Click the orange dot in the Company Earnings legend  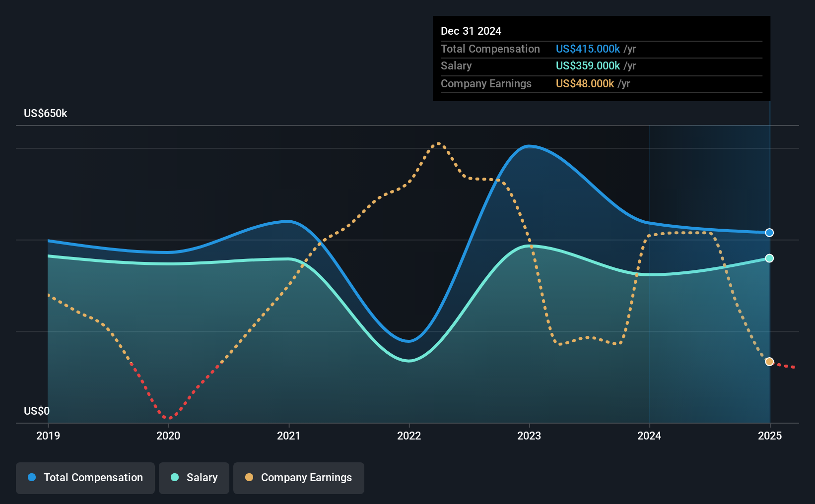pyautogui.click(x=249, y=477)
